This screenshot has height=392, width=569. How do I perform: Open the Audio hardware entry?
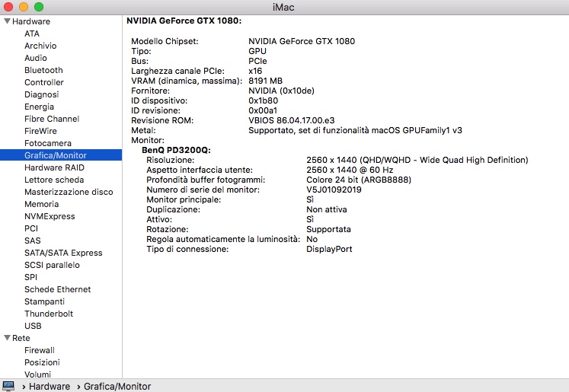point(36,58)
